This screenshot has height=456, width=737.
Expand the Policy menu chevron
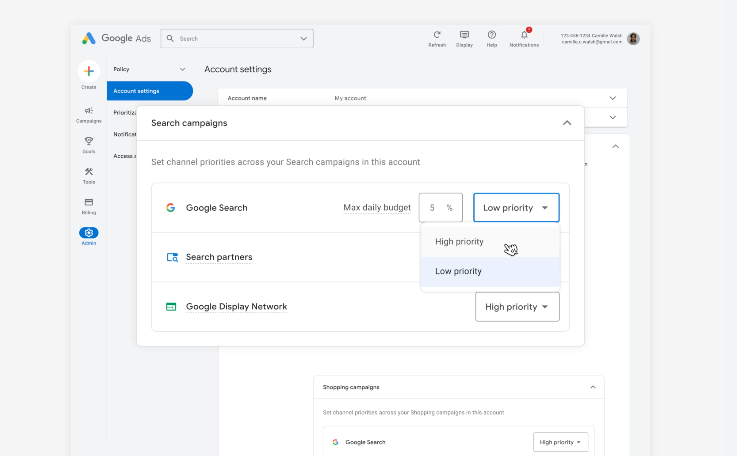[x=182, y=69]
